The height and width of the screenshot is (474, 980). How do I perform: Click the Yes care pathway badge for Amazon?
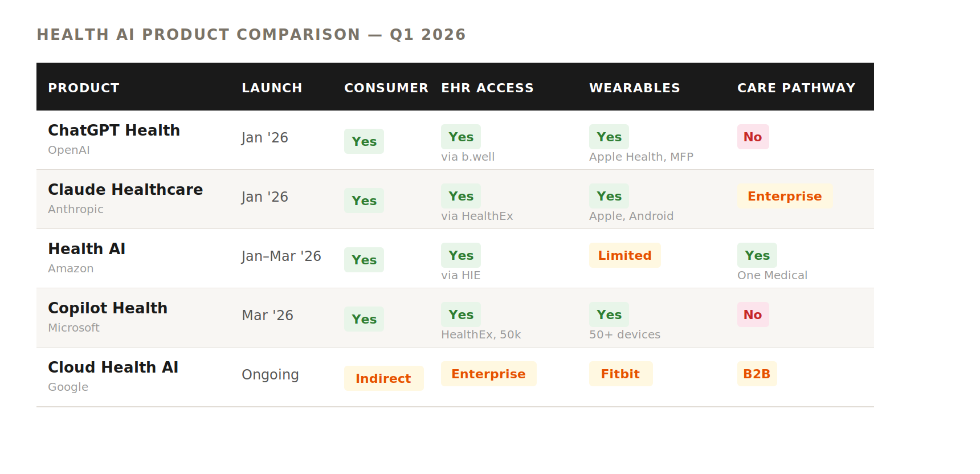pos(757,255)
